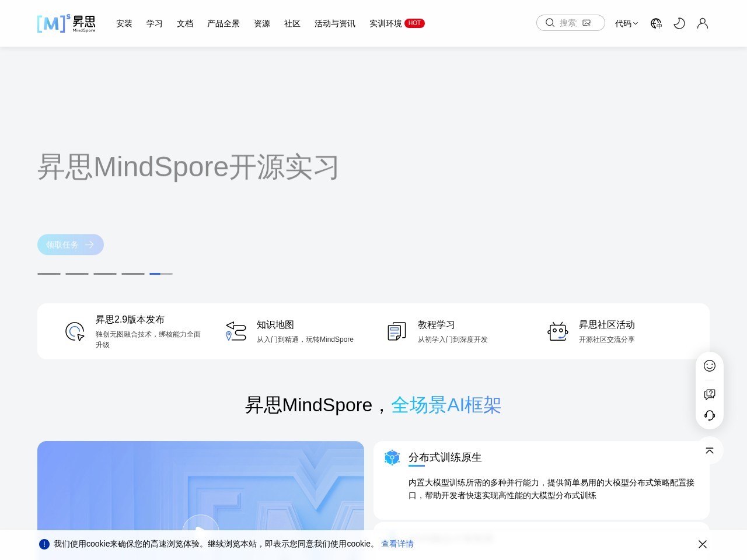
Task: Open the user account icon
Action: [x=703, y=23]
